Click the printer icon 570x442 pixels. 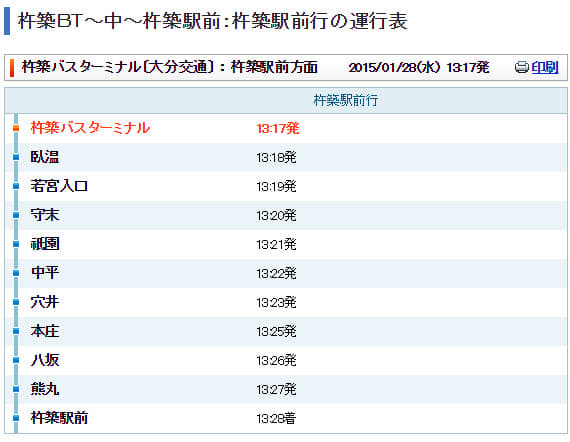pos(521,67)
